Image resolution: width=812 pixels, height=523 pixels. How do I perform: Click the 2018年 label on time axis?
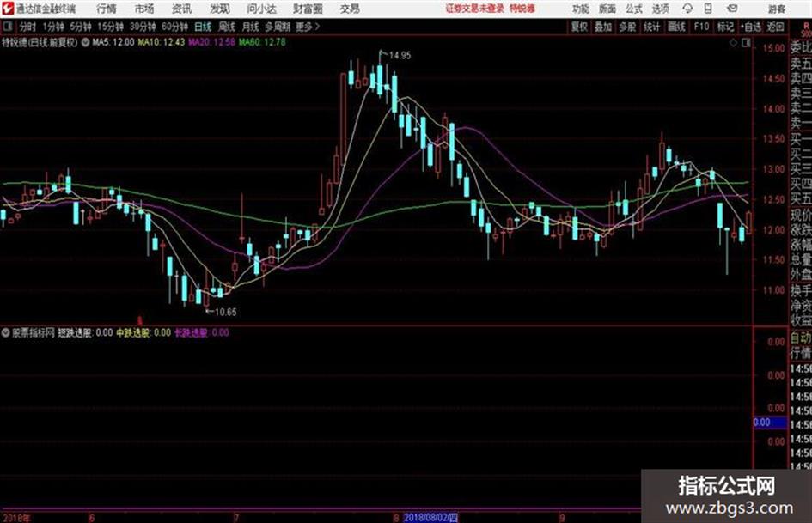[x=16, y=518]
